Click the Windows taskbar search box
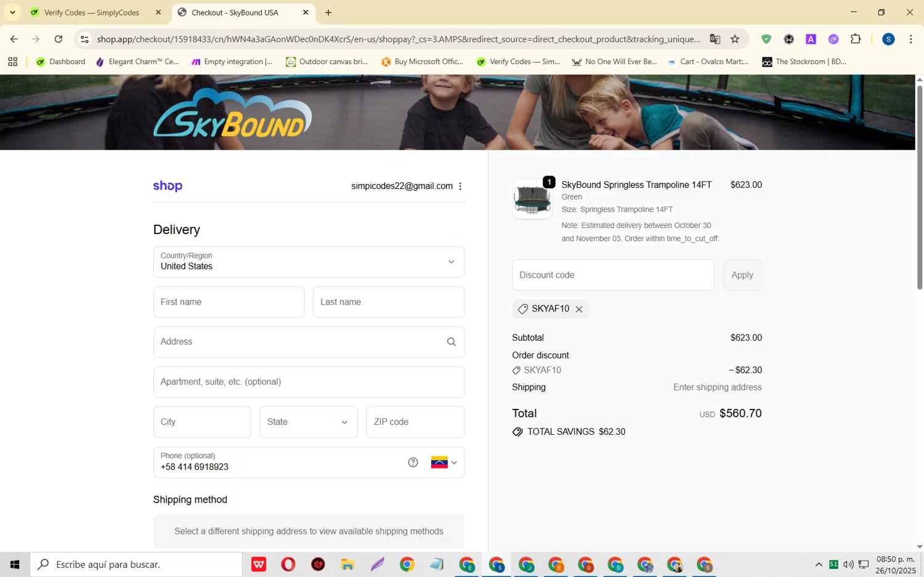The image size is (924, 577). [136, 564]
